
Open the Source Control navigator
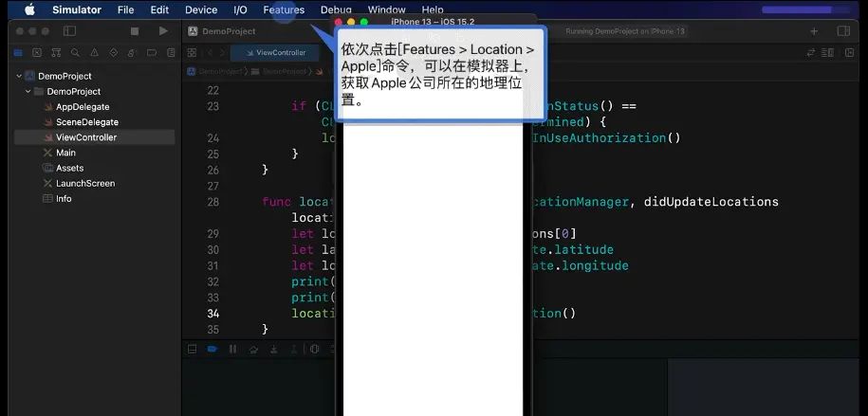coord(37,53)
